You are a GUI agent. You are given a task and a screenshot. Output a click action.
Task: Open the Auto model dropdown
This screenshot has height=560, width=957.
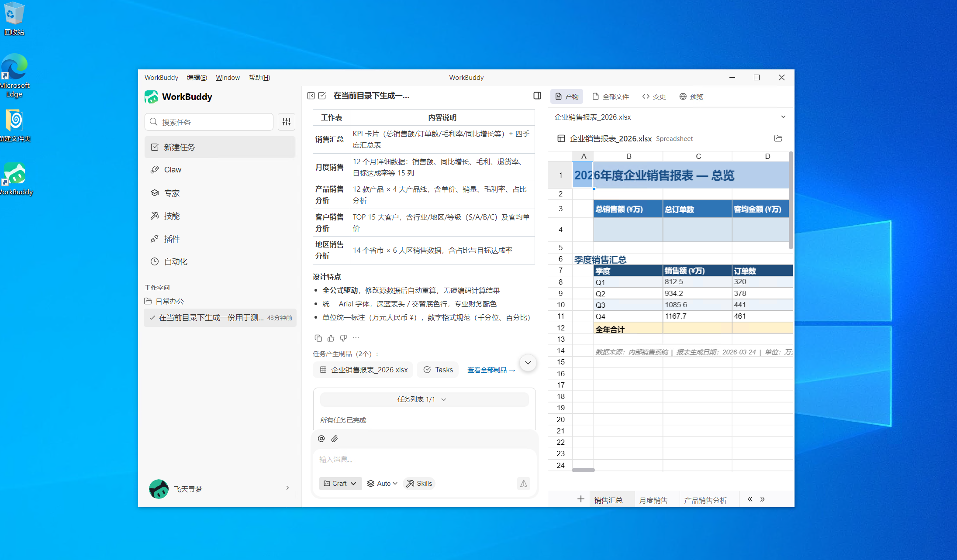(x=382, y=483)
